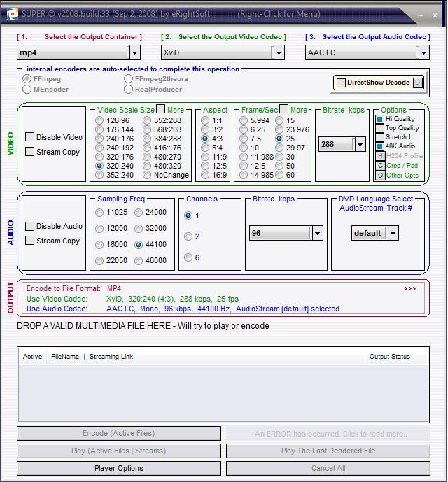Screen dimensions: 448x482
Task: Open Crop / Pad 'C' icon option
Action: coord(381,166)
